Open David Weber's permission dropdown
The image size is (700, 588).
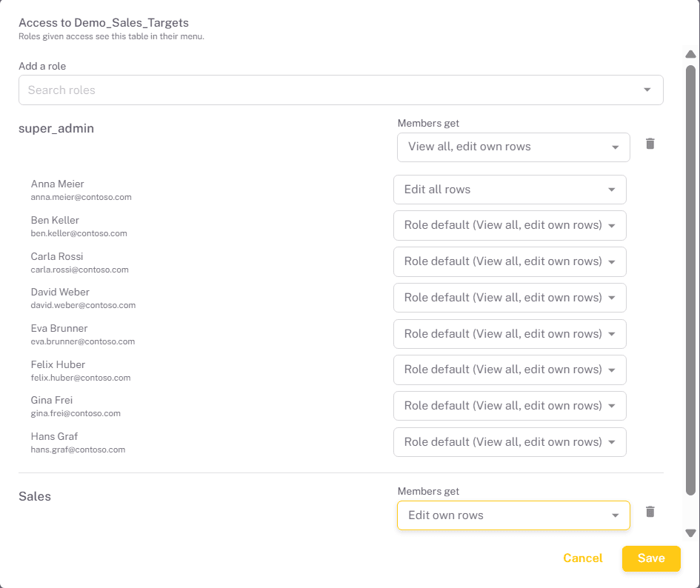click(x=510, y=298)
